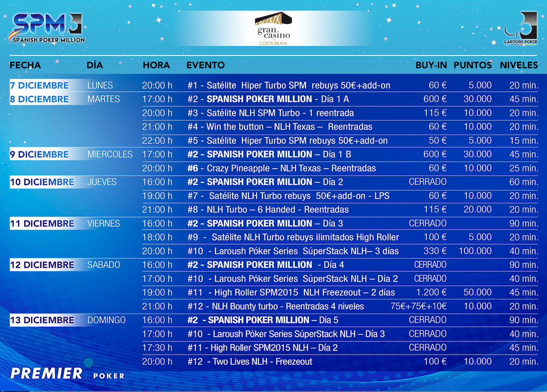Select event #8 NLH Turbo 6 Handed
547x392 pixels.
[x=268, y=209]
